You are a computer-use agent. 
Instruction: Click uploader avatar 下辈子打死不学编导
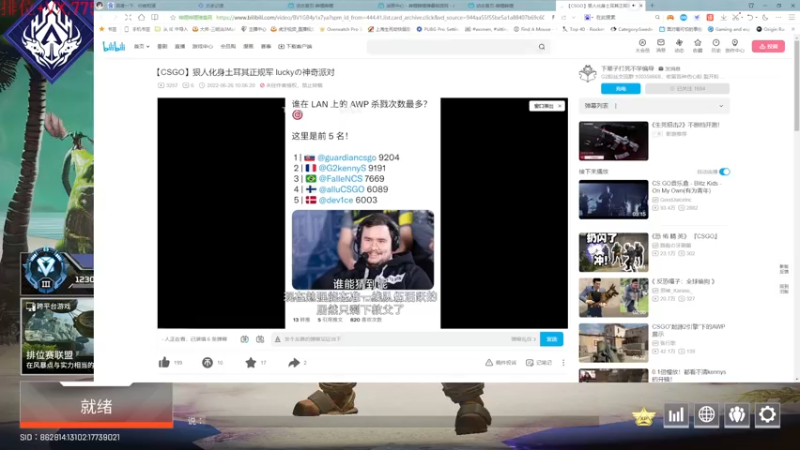pyautogui.click(x=588, y=73)
